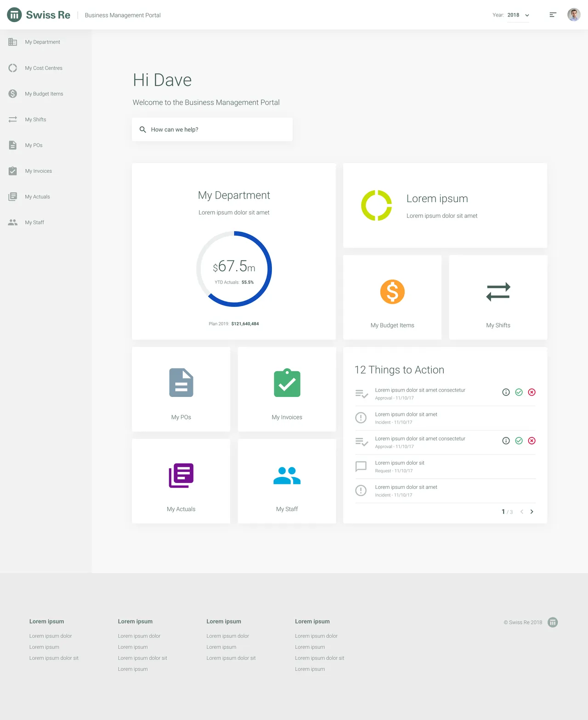Click the info icon on first approval row
Screen dimensions: 588x720
(x=506, y=392)
